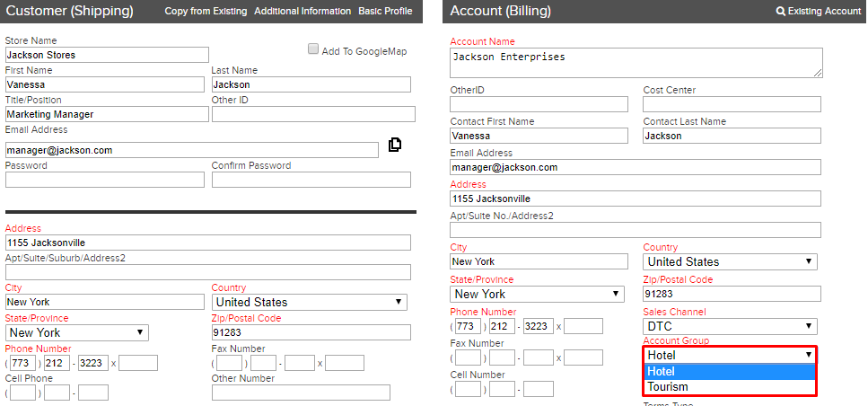The height and width of the screenshot is (406, 868).
Task: Click the OtherID field in Account section
Action: click(539, 104)
